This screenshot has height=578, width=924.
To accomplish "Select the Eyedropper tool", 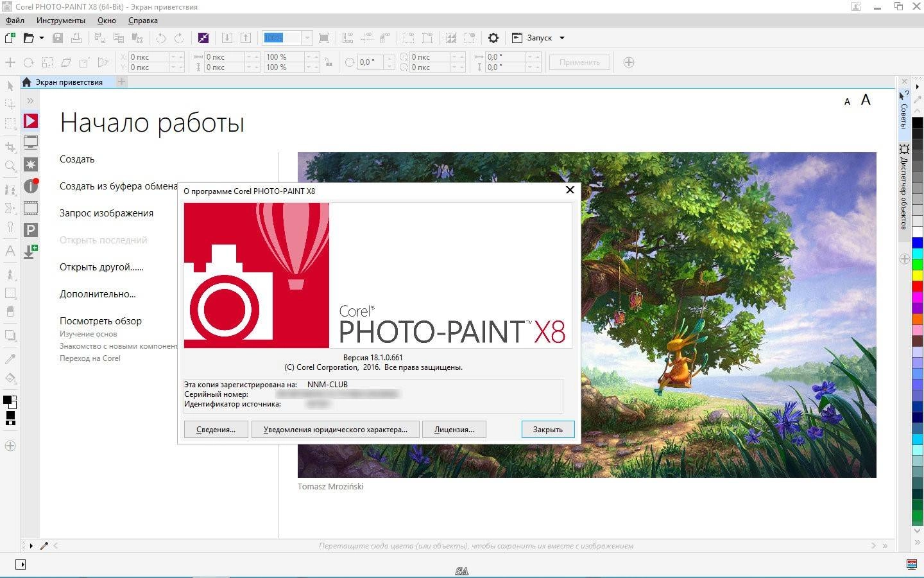I will point(10,359).
